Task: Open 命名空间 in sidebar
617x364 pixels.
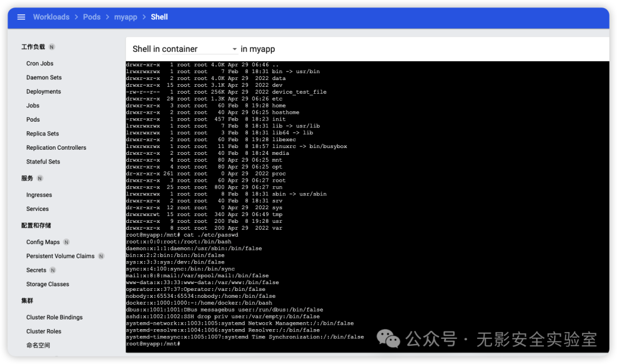Action: point(38,345)
